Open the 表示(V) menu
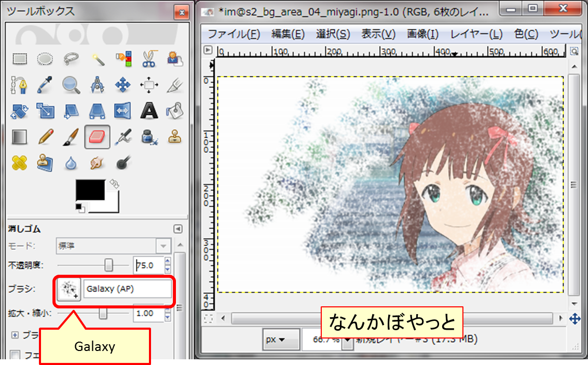The image size is (588, 365). click(x=378, y=34)
